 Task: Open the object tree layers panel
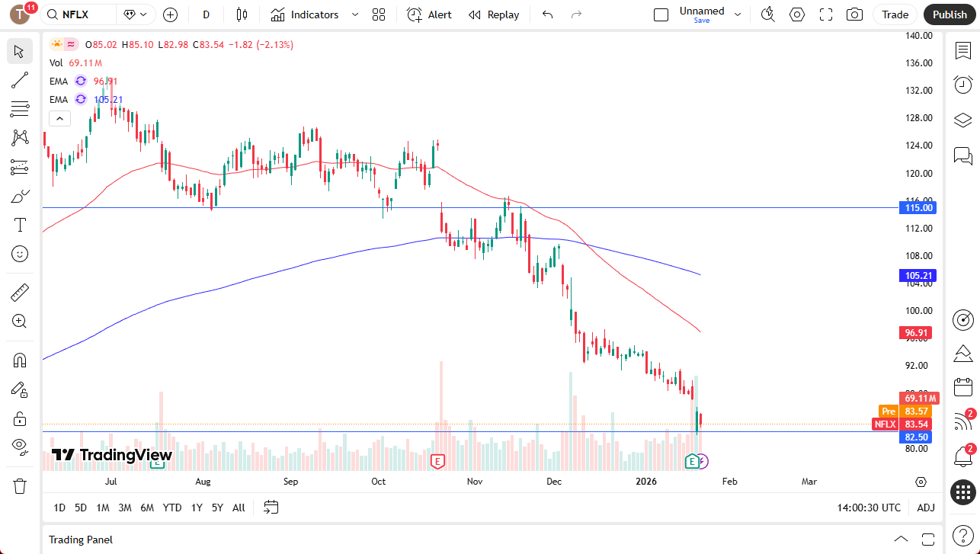click(963, 120)
